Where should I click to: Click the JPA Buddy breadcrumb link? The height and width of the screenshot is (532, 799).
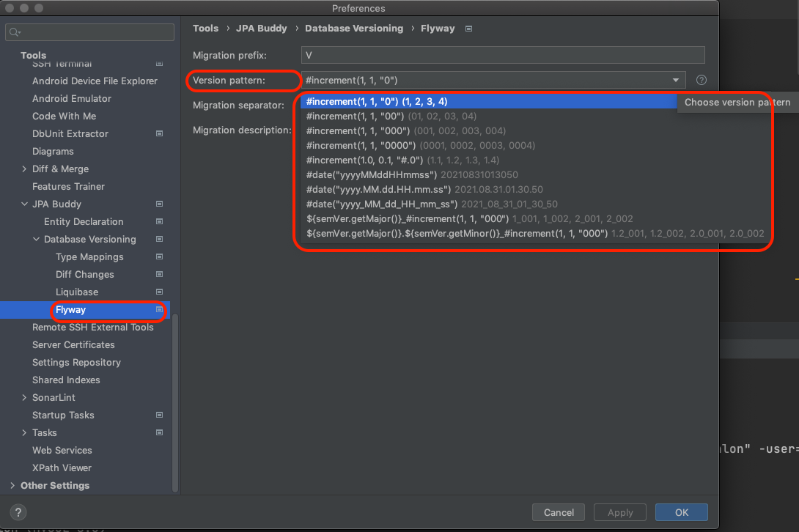262,29
